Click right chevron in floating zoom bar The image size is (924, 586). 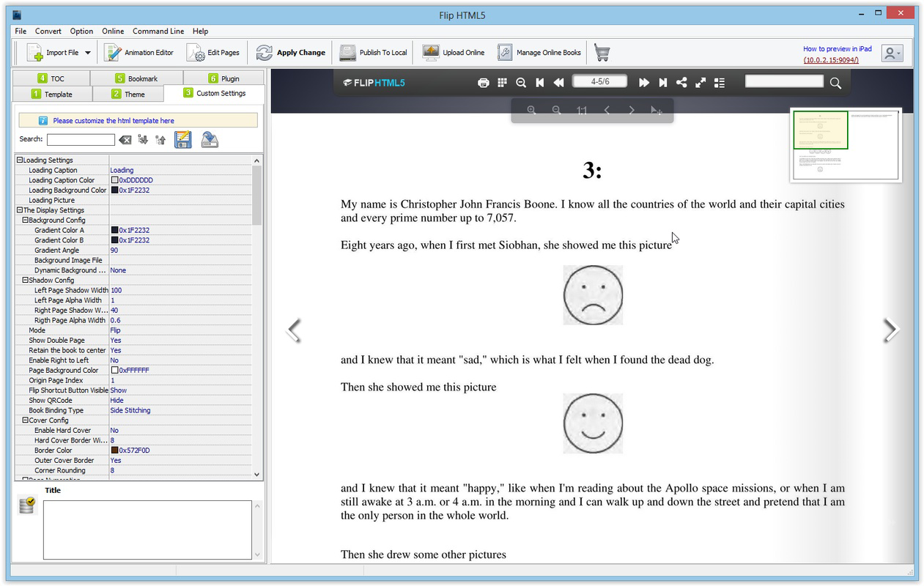coord(632,111)
